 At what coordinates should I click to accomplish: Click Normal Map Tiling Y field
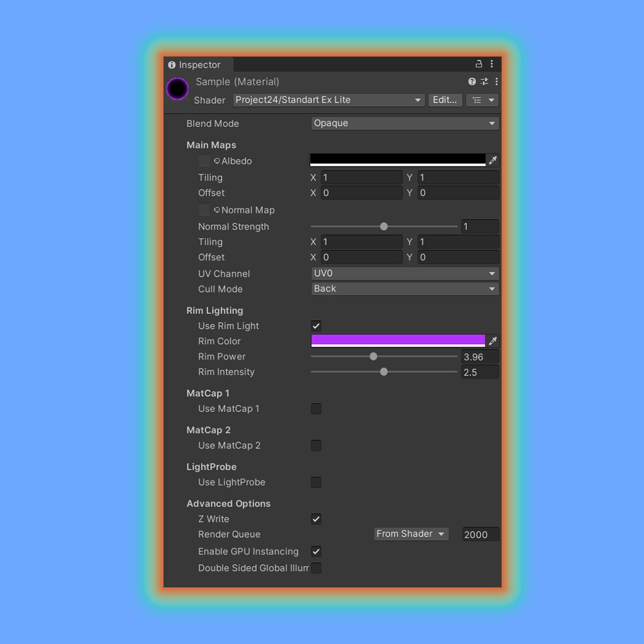click(x=458, y=242)
